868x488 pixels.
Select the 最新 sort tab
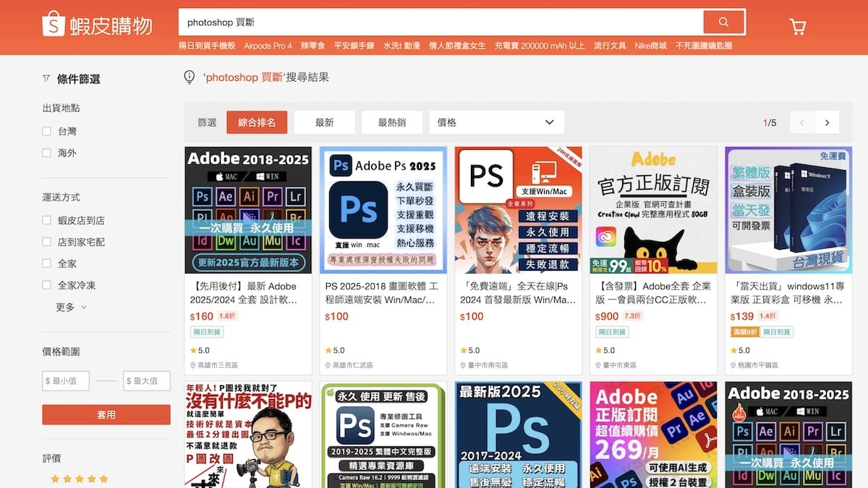click(324, 122)
